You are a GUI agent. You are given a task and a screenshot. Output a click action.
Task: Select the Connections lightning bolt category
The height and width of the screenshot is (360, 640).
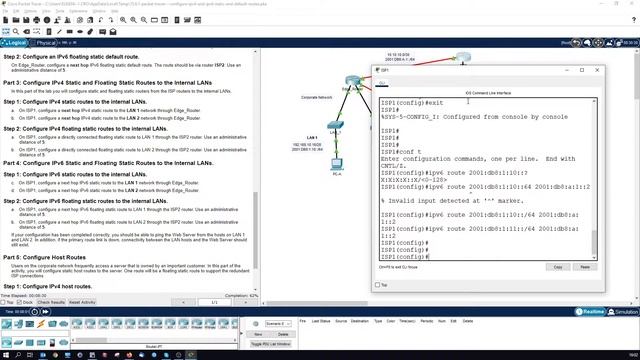tap(41, 324)
